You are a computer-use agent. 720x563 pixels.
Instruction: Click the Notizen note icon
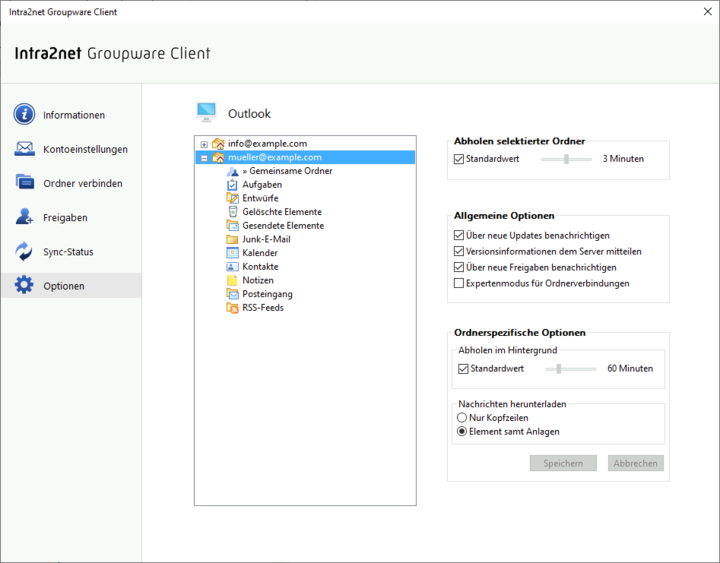click(x=232, y=280)
